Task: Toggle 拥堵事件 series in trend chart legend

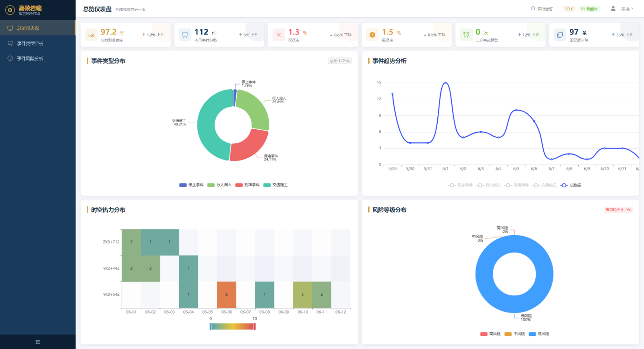Action: 517,185
